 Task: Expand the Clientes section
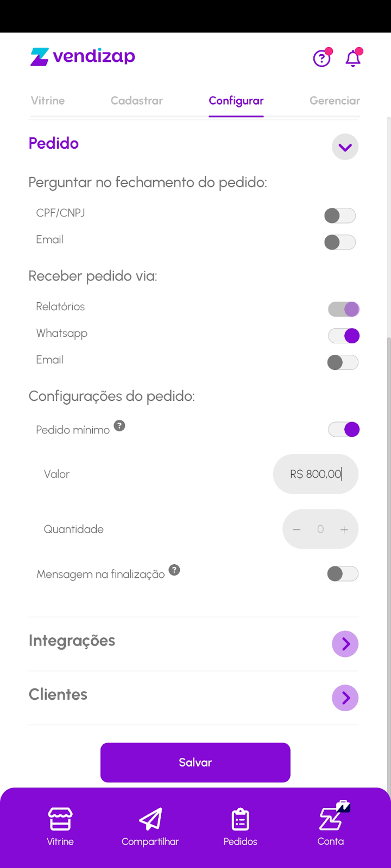point(345,698)
